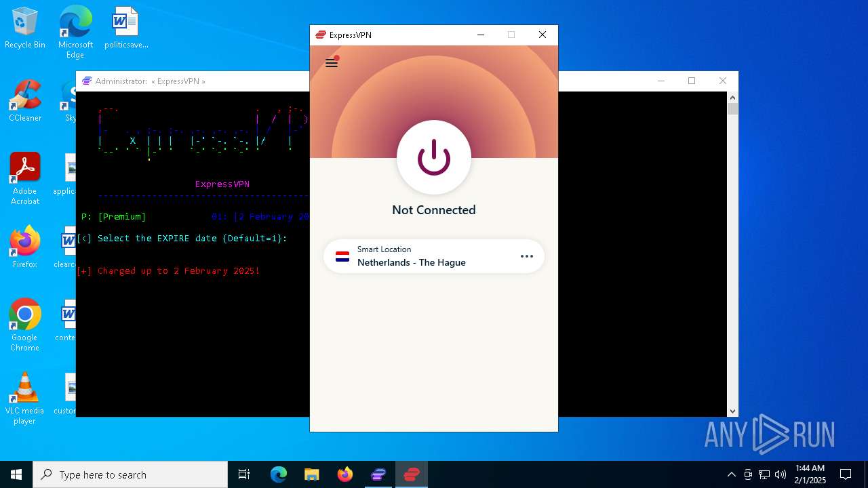Close the ExpressVPN app window

click(542, 35)
